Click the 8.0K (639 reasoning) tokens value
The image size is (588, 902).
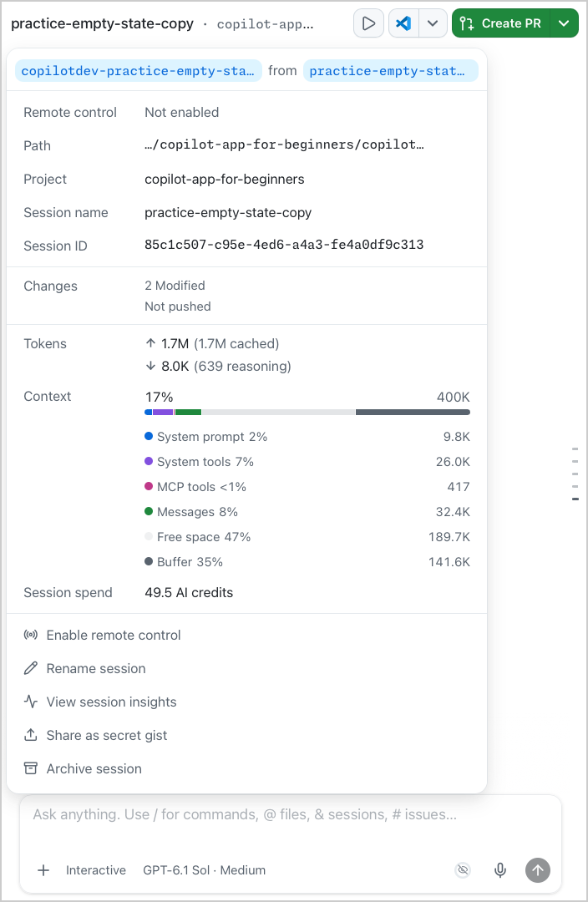tap(226, 366)
